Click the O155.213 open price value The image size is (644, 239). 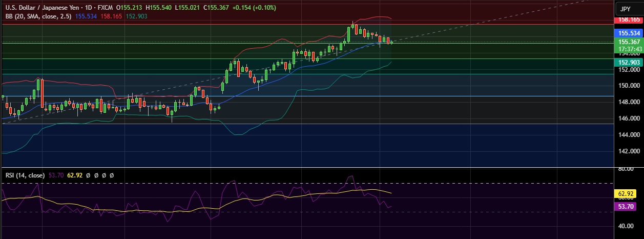coord(130,8)
